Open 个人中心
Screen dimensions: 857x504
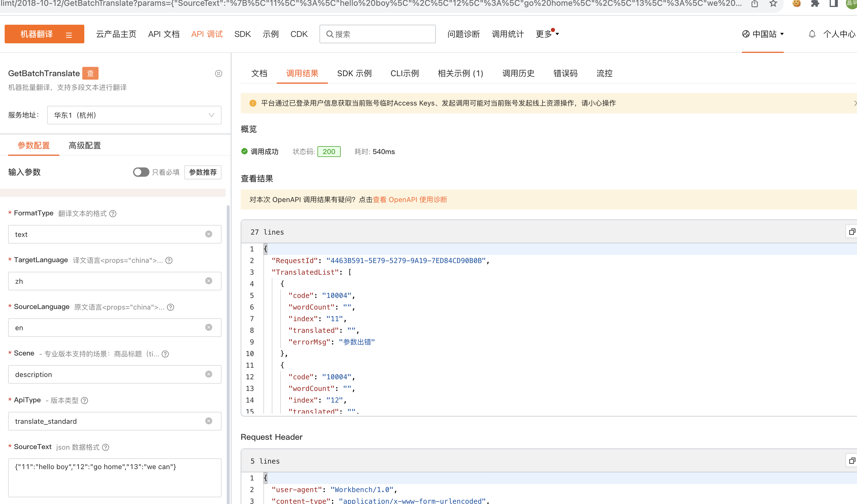click(839, 34)
